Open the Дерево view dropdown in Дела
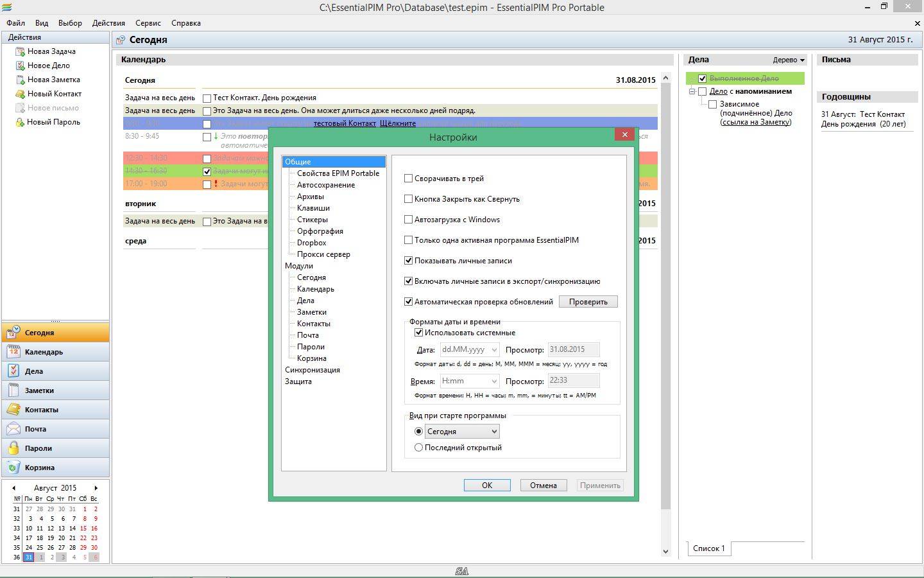The width and height of the screenshot is (924, 578). point(789,60)
